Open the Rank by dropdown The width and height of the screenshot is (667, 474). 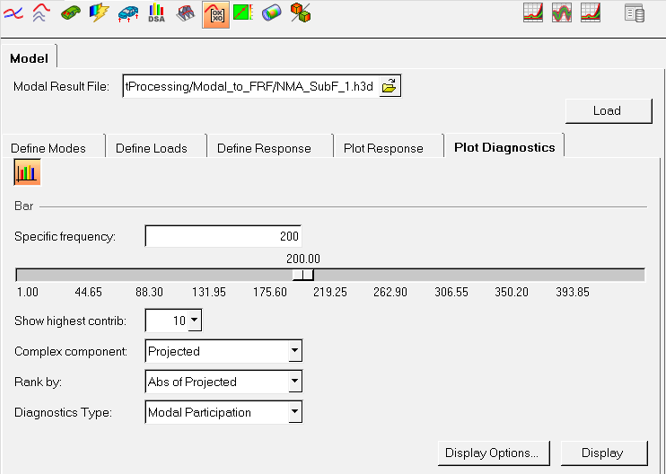tap(295, 381)
